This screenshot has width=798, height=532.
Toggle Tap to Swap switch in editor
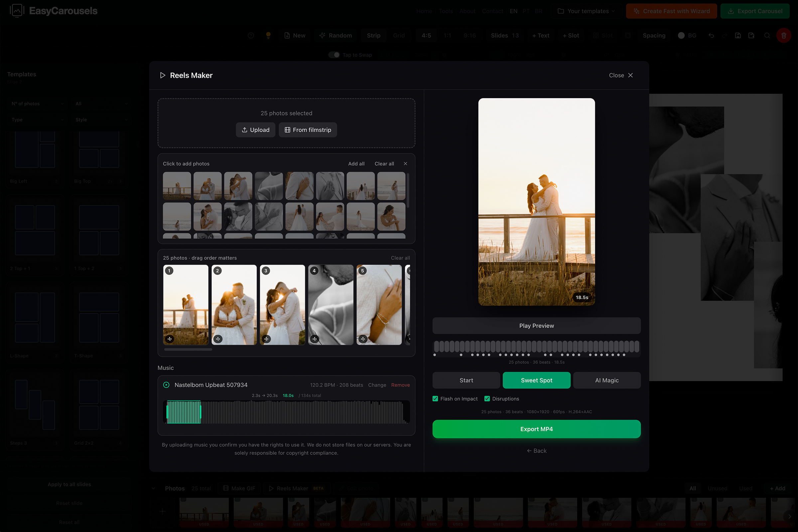334,55
